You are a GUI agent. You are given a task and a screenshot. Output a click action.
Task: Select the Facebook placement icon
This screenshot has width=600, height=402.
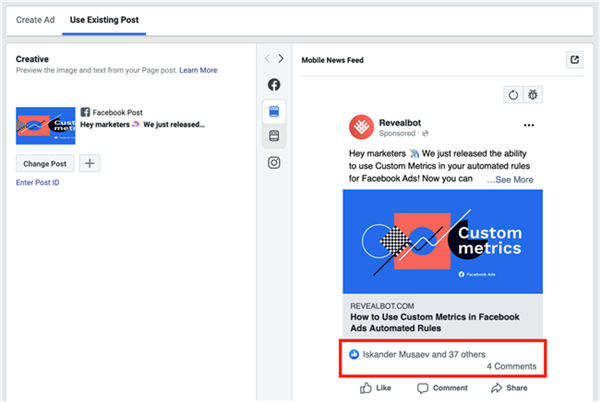point(274,85)
